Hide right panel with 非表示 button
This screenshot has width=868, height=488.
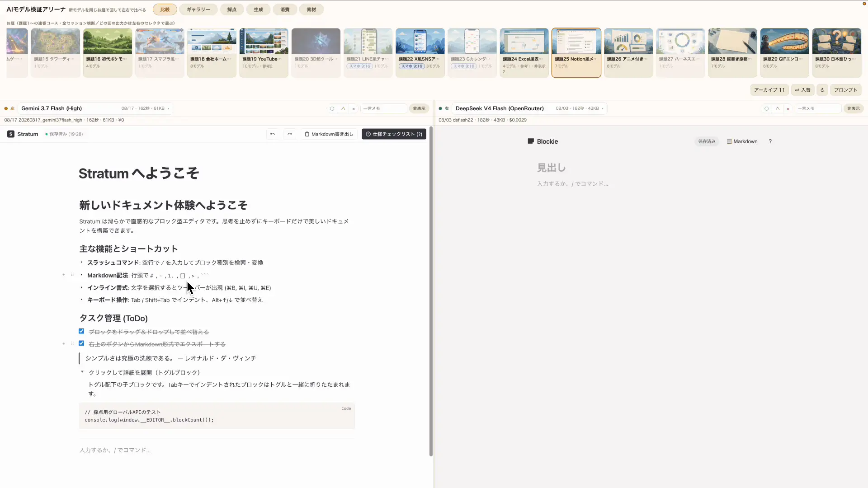click(x=854, y=108)
